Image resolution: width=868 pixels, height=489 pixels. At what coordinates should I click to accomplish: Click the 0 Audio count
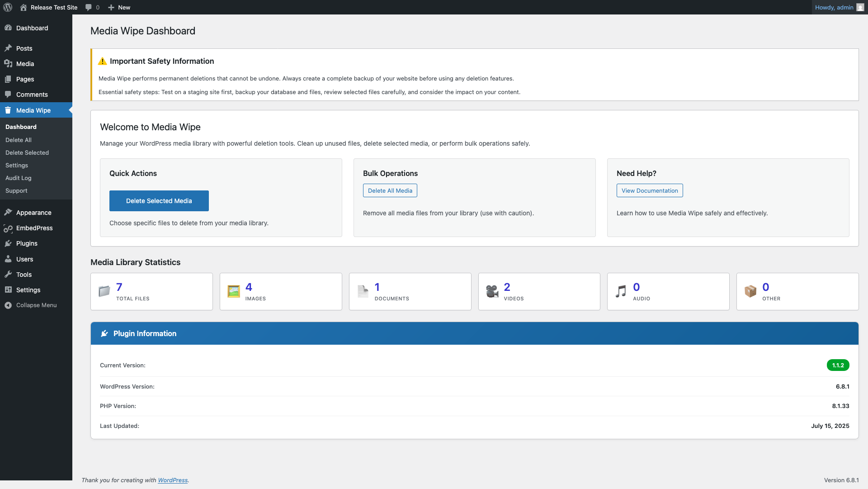pos(637,287)
